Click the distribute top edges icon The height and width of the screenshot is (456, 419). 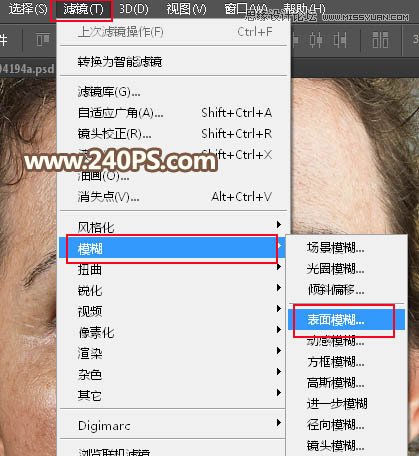coord(380,40)
